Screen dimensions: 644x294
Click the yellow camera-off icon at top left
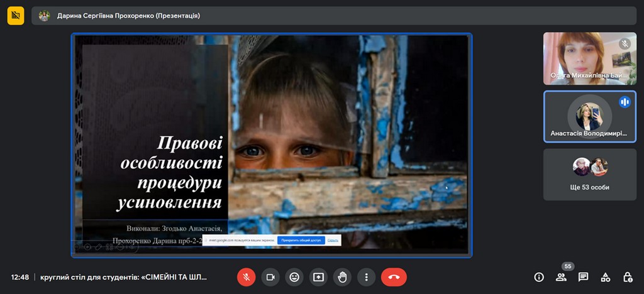pyautogui.click(x=16, y=16)
